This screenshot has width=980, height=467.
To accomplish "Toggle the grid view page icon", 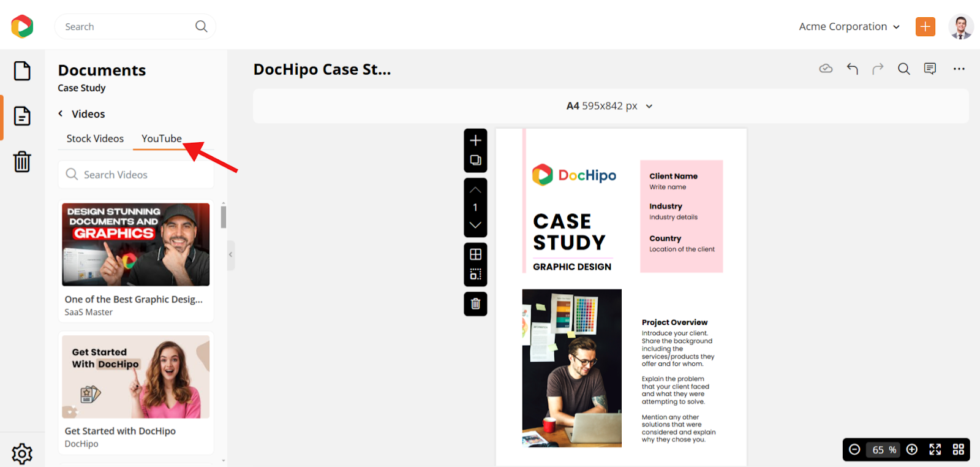I will pyautogui.click(x=475, y=254).
